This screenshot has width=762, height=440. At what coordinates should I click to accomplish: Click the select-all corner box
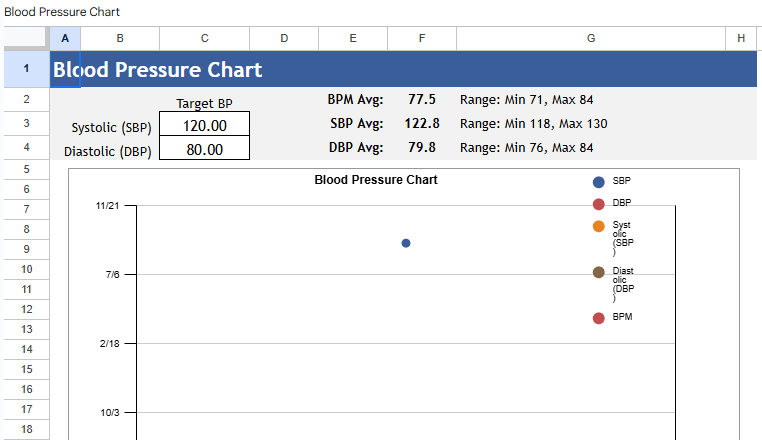tap(24, 38)
